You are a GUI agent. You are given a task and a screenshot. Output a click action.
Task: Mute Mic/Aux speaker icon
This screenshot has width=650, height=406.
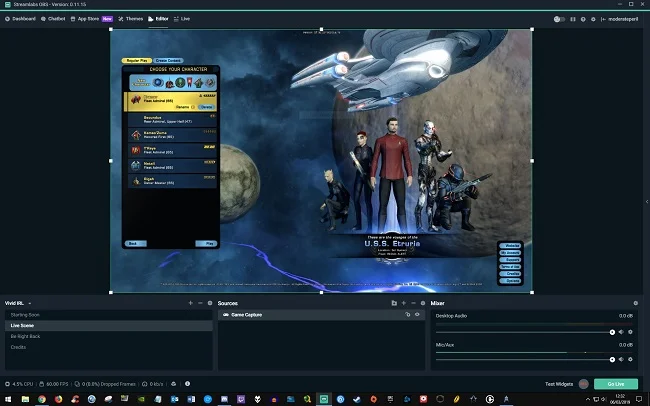pos(621,360)
